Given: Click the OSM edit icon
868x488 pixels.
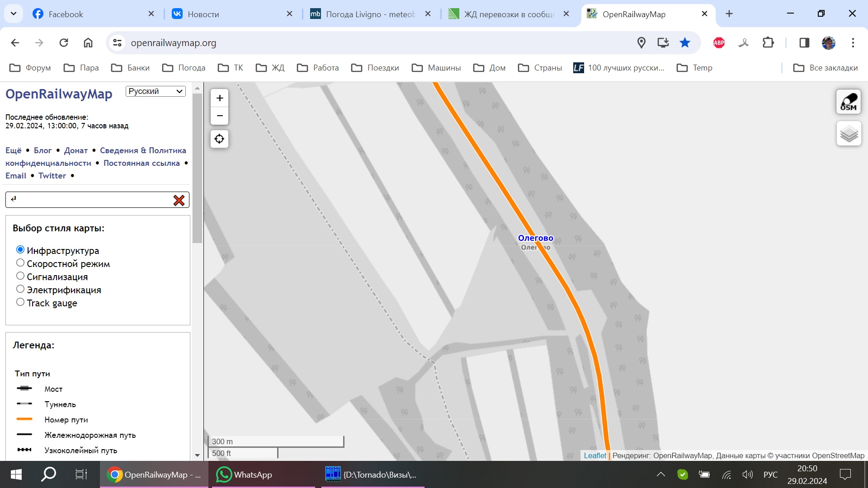Looking at the screenshot, I should [x=848, y=102].
